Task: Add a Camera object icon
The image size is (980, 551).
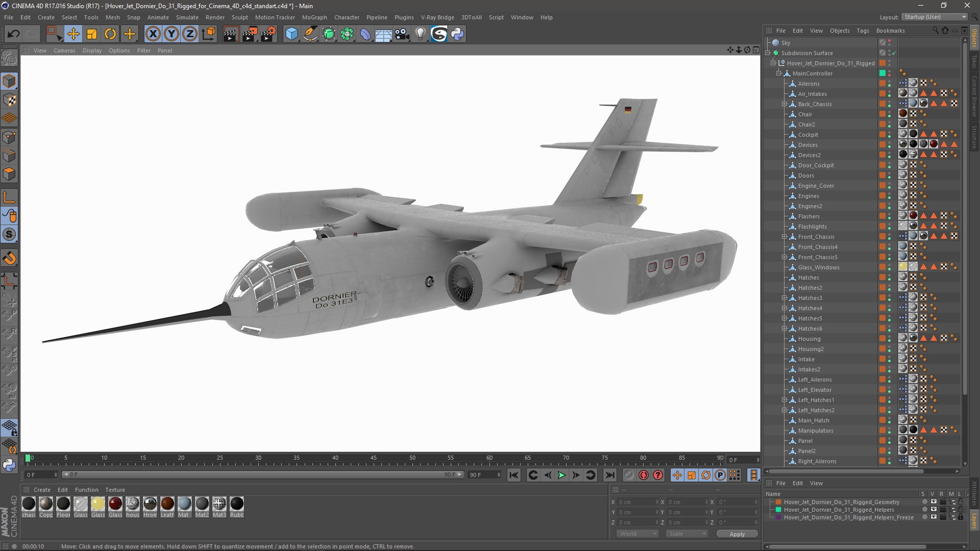Action: pyautogui.click(x=402, y=34)
